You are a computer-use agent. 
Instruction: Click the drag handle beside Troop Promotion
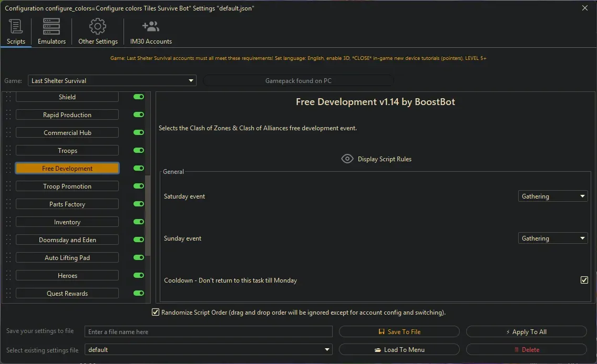8,186
